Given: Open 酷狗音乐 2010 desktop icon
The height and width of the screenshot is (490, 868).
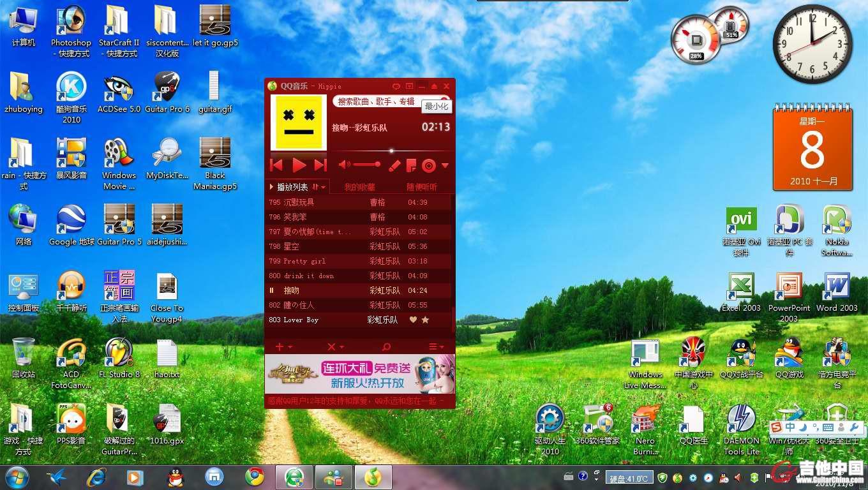Looking at the screenshot, I should [x=71, y=98].
